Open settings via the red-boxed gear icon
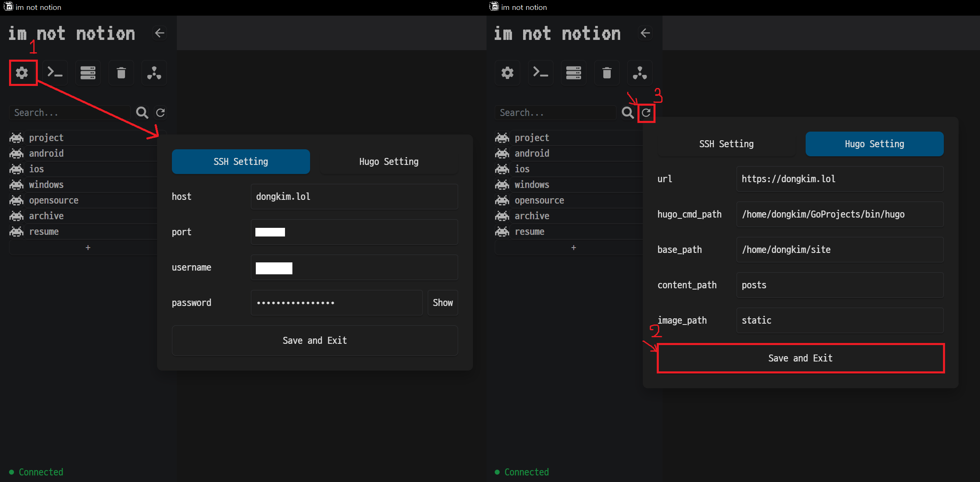 22,73
